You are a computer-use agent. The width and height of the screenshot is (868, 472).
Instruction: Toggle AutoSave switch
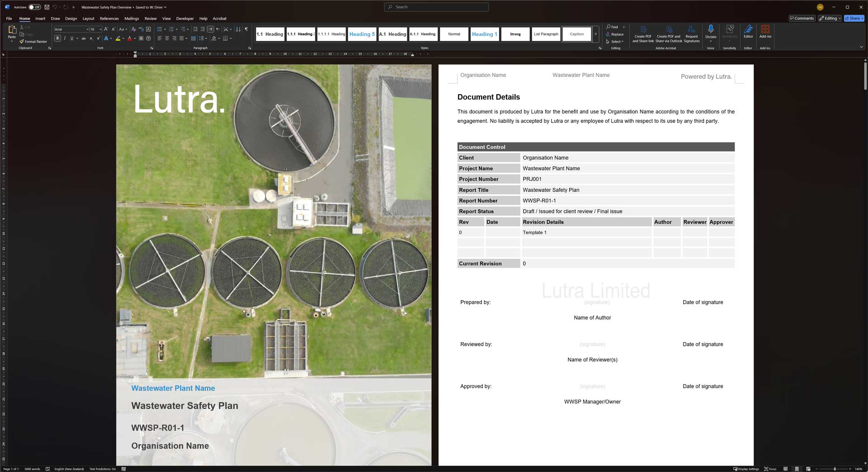[34, 7]
